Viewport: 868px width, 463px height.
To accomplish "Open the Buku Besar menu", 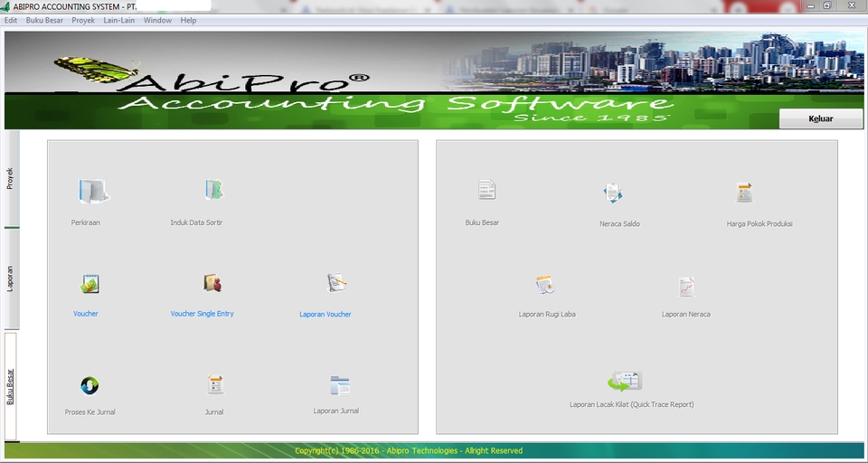I will pyautogui.click(x=44, y=21).
